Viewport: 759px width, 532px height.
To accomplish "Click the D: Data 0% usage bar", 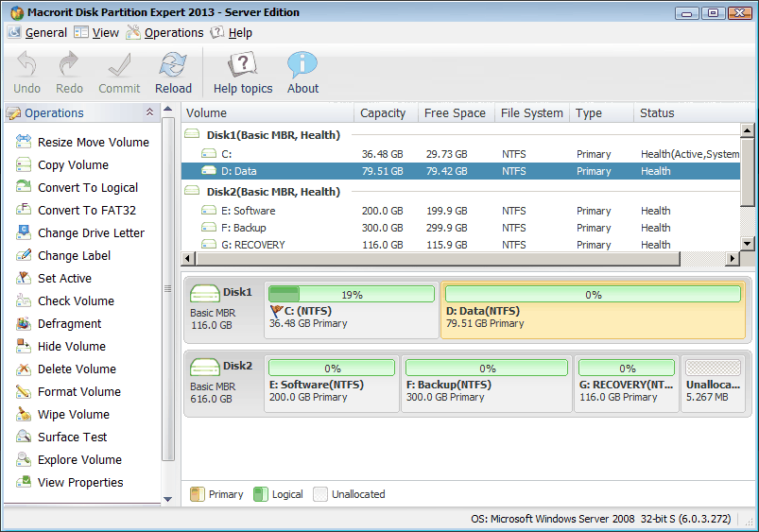I will (593, 294).
